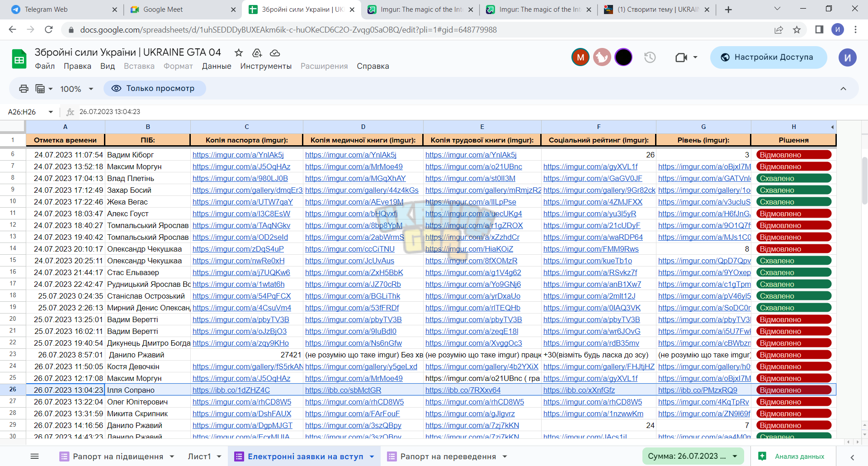
Task: Reload the browser page
Action: click(x=49, y=29)
